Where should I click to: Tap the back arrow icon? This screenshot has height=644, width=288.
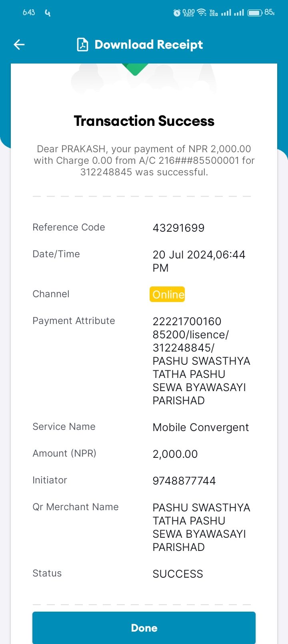(x=19, y=44)
